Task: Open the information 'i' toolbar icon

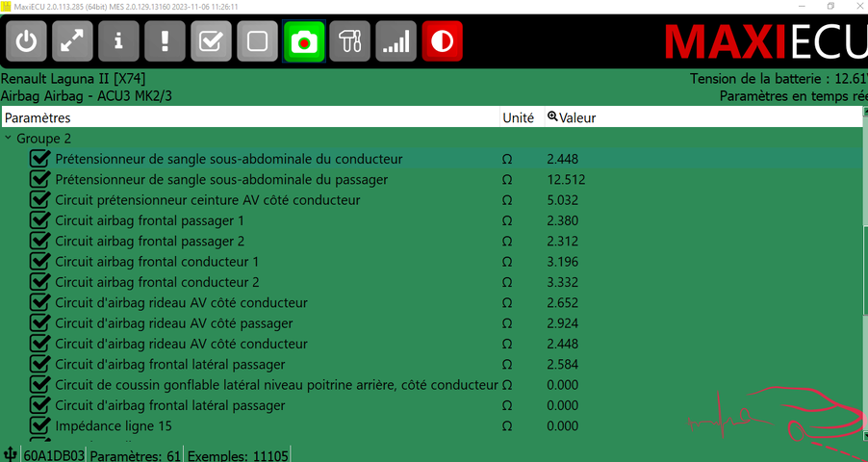Action: [118, 41]
